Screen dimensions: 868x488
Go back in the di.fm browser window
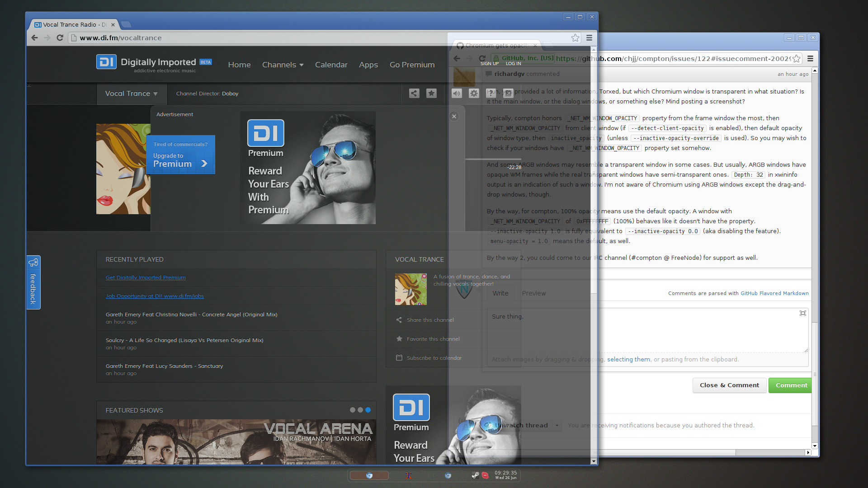pyautogui.click(x=35, y=38)
